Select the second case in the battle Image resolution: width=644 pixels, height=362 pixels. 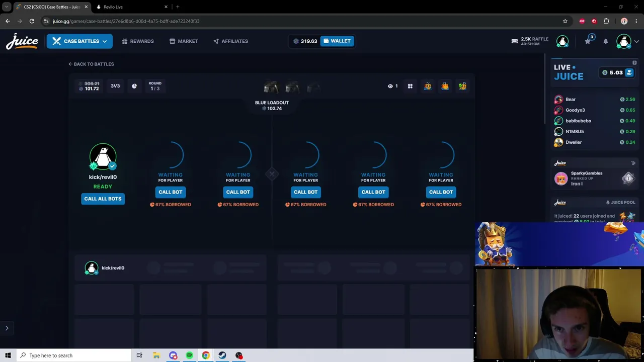[292, 87]
